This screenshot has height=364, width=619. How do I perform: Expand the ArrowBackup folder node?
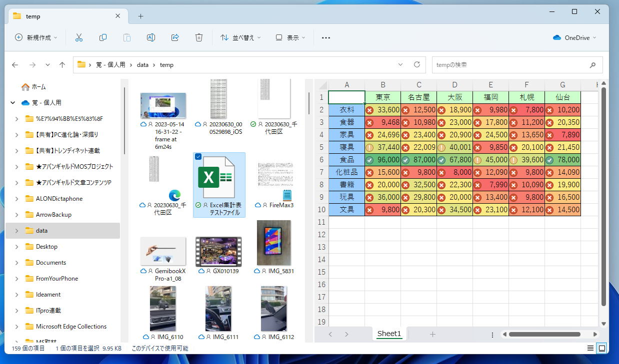tap(17, 215)
